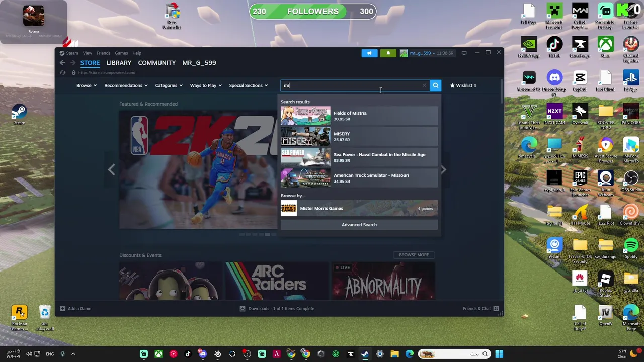Screen dimensions: 644x362
Task: Open the Downloads status in the footer
Action: [277, 308]
